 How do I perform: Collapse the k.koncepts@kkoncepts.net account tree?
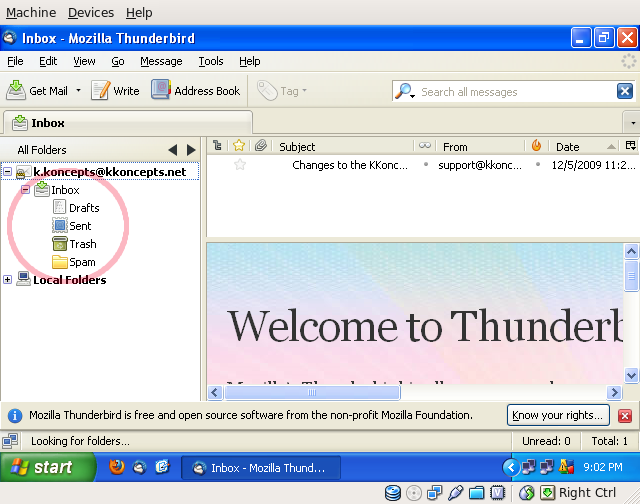point(7,172)
